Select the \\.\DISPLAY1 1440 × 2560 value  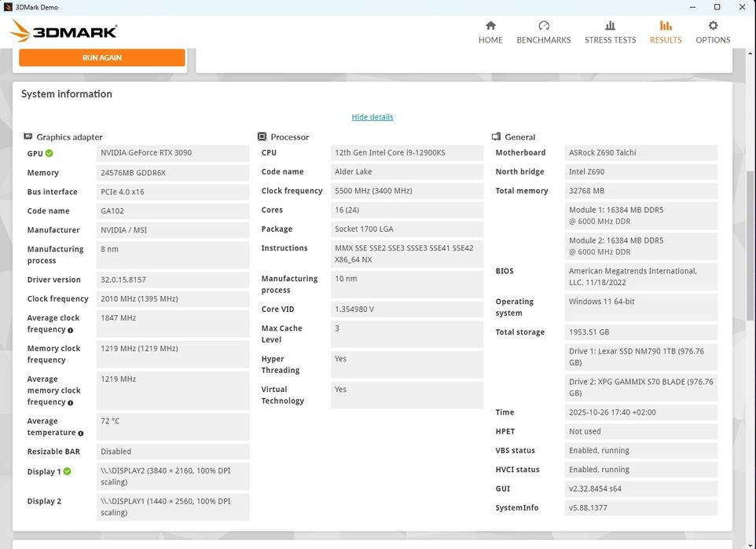pyautogui.click(x=173, y=507)
